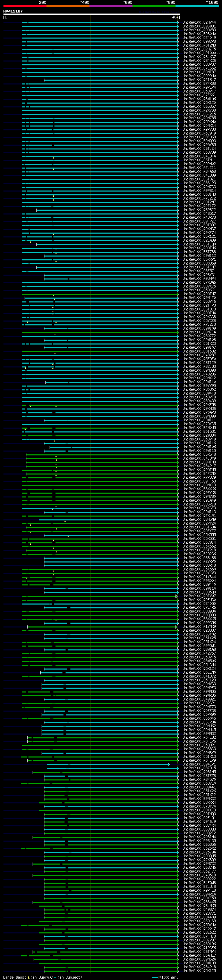Select label UniRef100_B4FQW8

point(199,882)
